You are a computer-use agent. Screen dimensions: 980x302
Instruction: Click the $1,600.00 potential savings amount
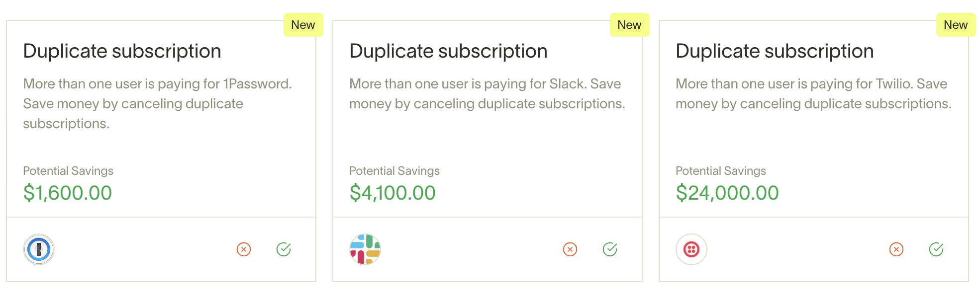pos(68,193)
